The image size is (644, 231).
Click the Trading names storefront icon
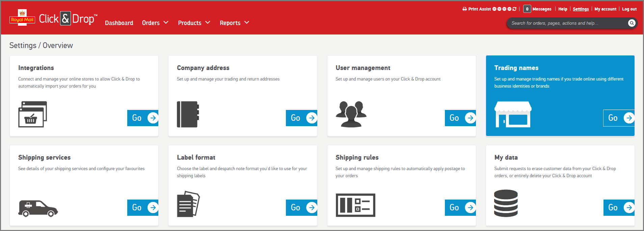coord(513,114)
